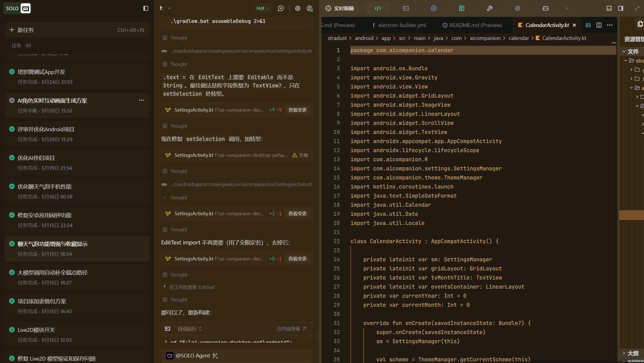Image resolution: width=644 pixels, height=363 pixels.
Task: Open command output via 在终端查看
Action: [292, 329]
